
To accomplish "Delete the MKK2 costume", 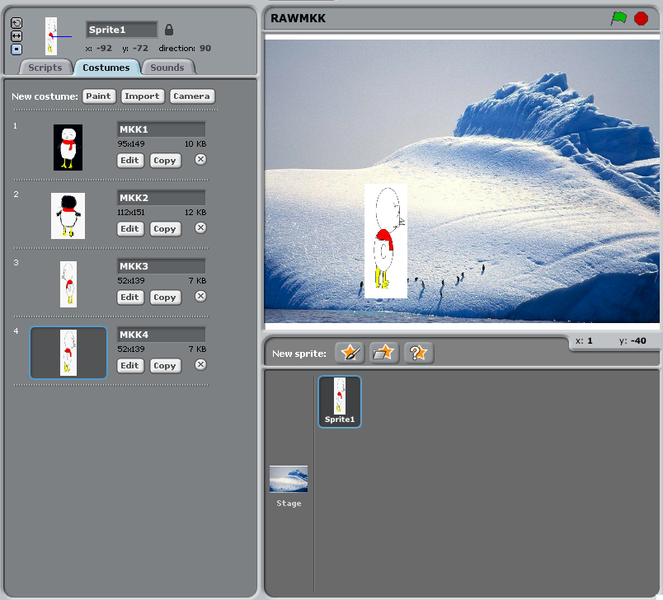I will (x=201, y=228).
